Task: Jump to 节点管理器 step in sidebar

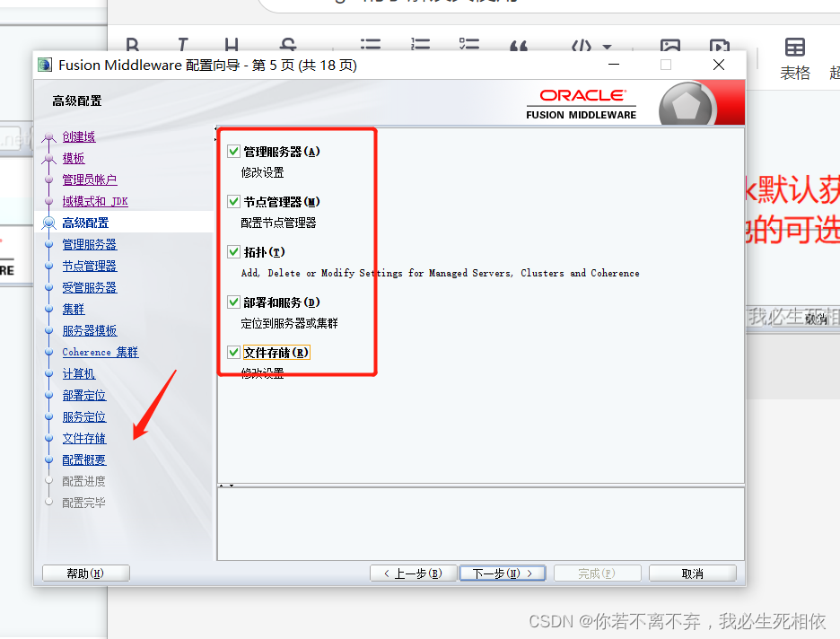Action: 90,266
